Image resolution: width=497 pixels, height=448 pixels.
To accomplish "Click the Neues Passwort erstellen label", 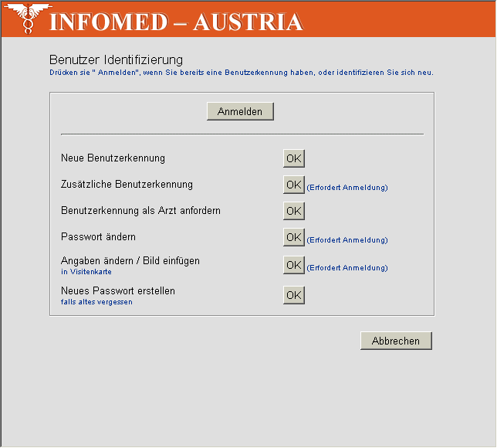I will coord(118,291).
